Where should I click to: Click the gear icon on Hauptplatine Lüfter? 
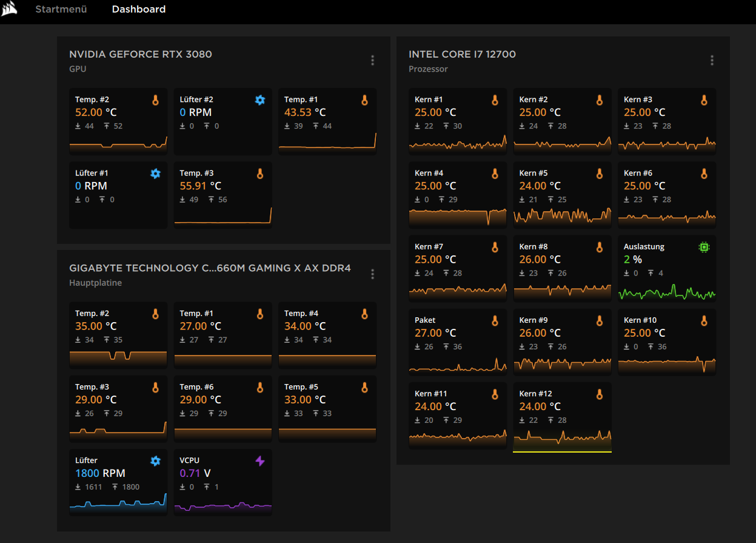[x=155, y=461]
